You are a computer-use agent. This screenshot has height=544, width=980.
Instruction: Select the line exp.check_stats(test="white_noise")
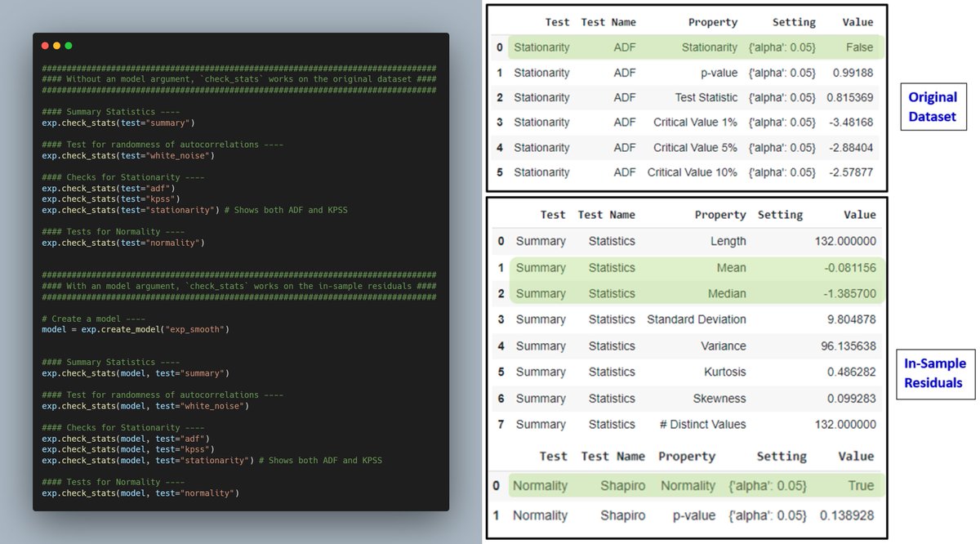click(128, 155)
